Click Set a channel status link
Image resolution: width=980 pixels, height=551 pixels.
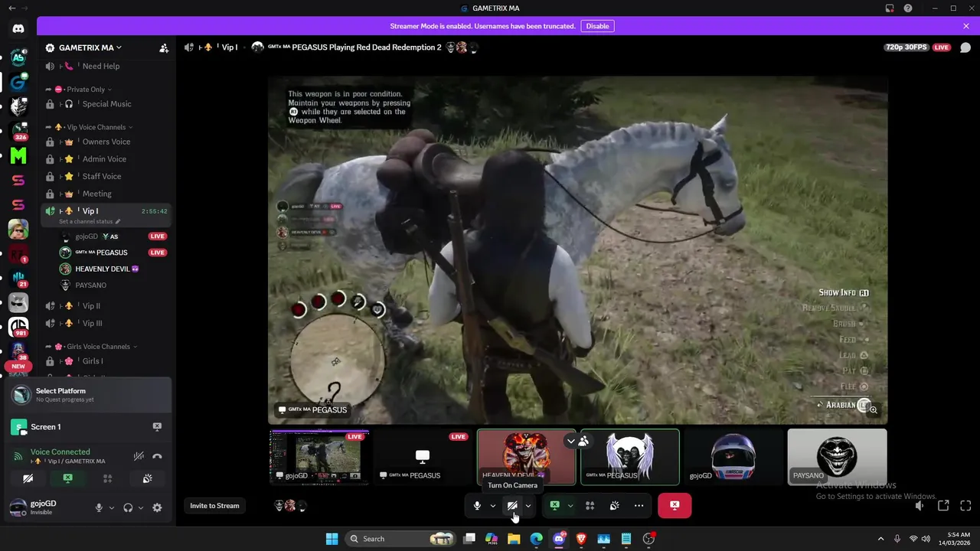(90, 221)
